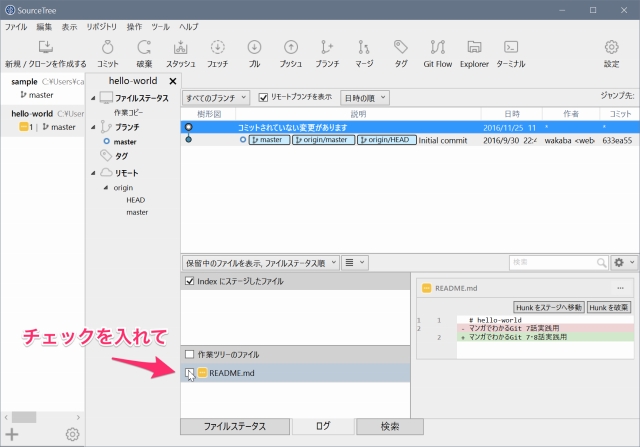
Task: Uncheck the Index にステージしたファイル checkbox
Action: pos(189,281)
